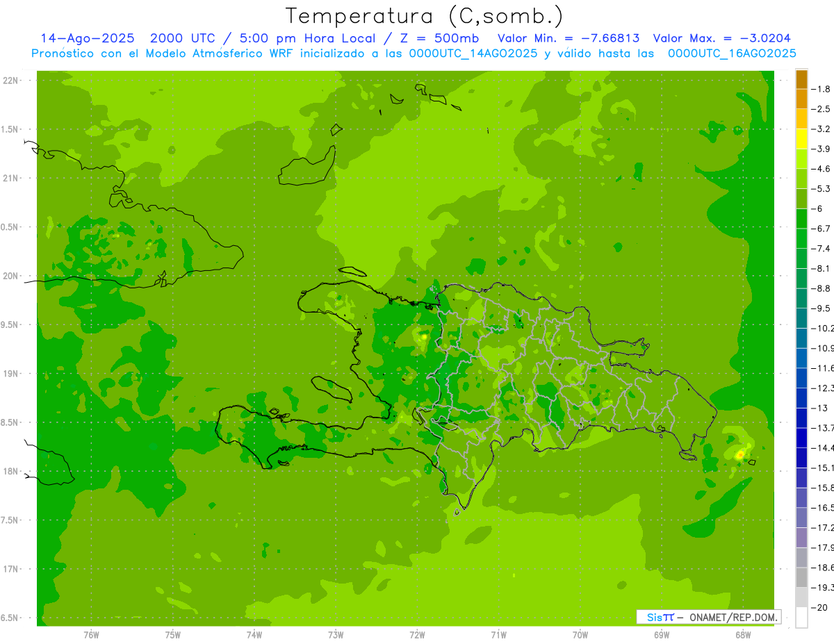The image size is (834, 644).
Task: Click the teal swatch between -9.5 and -10.2
Action: point(801,318)
